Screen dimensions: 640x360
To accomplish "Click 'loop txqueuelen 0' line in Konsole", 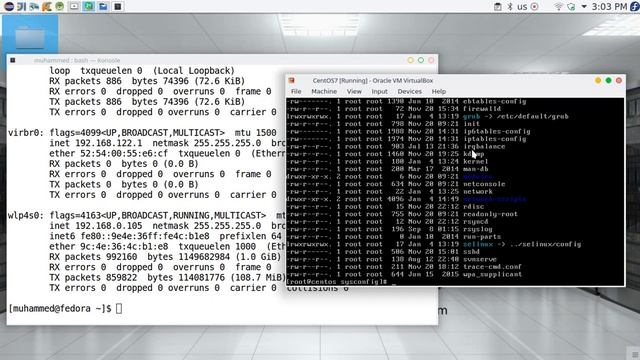I will click(x=142, y=71).
